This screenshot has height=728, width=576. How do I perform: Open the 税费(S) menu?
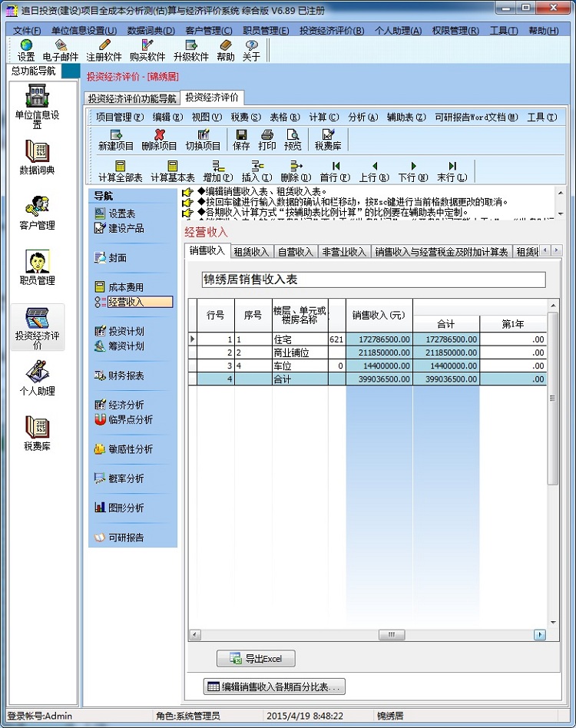246,117
